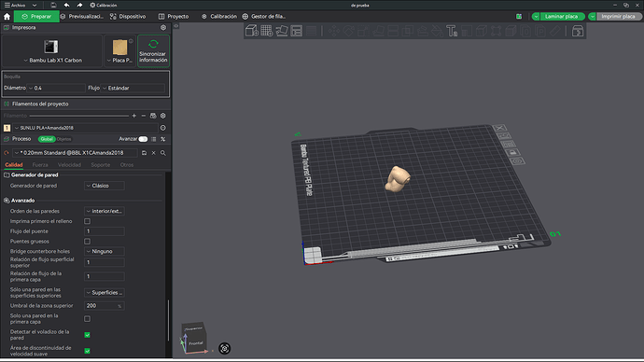Open printer settings gear icon
The image size is (644, 362).
(x=163, y=27)
